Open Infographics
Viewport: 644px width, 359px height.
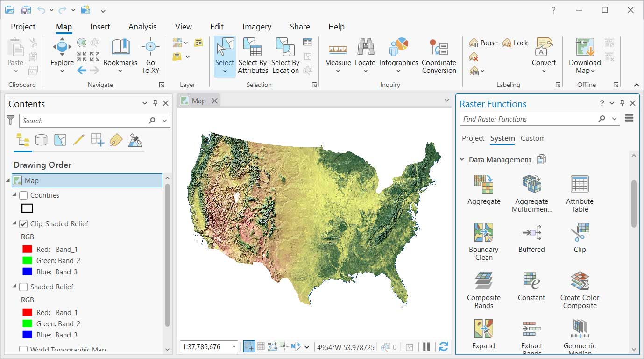(x=398, y=56)
